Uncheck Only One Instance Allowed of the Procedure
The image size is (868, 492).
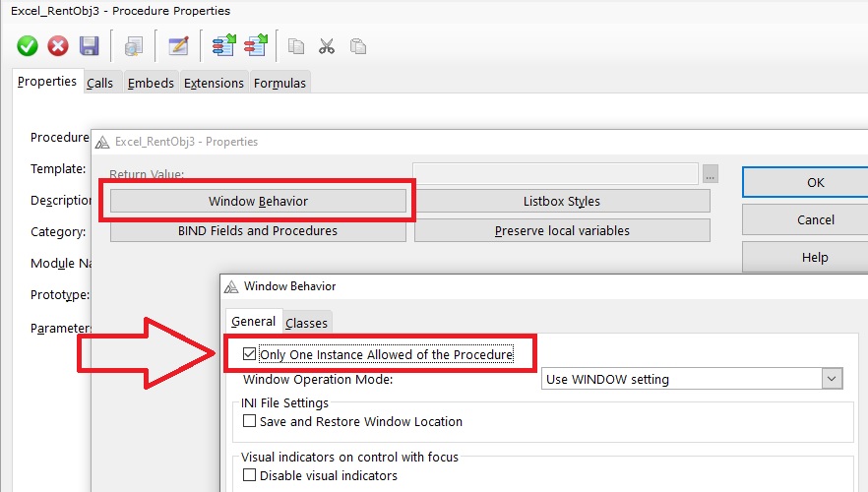pyautogui.click(x=250, y=354)
